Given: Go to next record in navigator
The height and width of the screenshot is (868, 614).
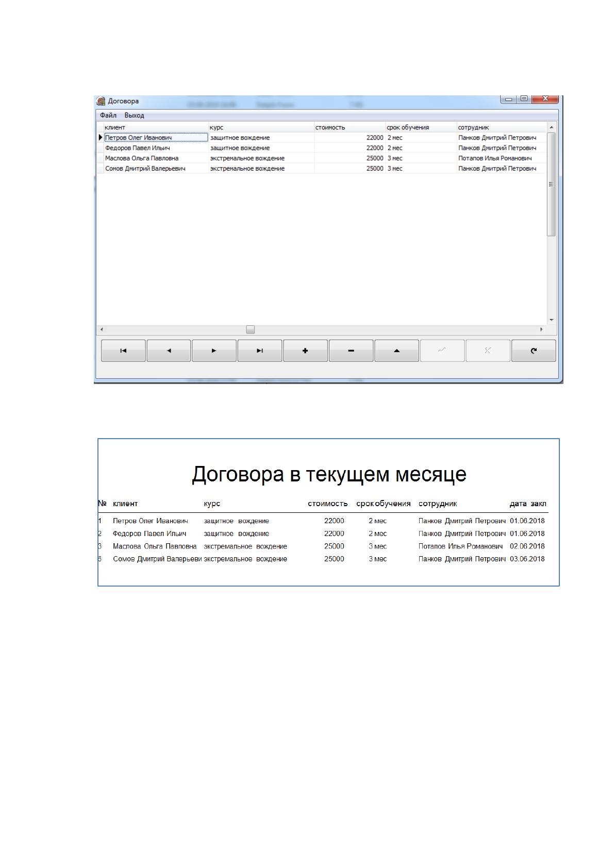Looking at the screenshot, I should click(x=214, y=350).
